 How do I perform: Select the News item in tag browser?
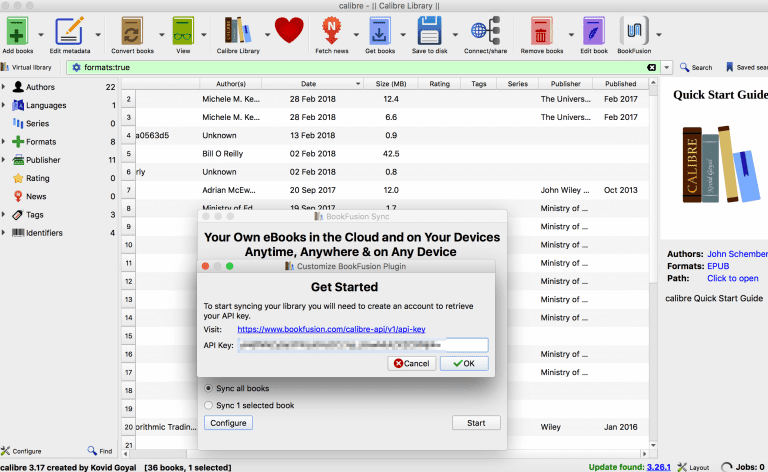pos(36,196)
